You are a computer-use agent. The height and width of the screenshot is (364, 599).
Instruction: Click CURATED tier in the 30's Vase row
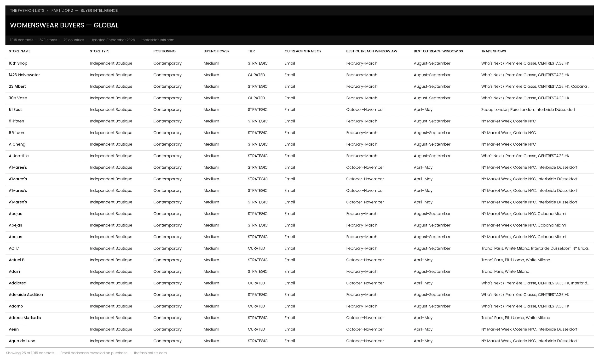[x=256, y=98]
